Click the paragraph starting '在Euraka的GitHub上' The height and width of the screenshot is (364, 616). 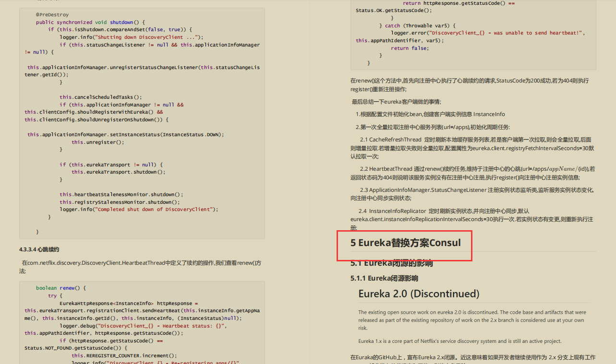coord(472,360)
